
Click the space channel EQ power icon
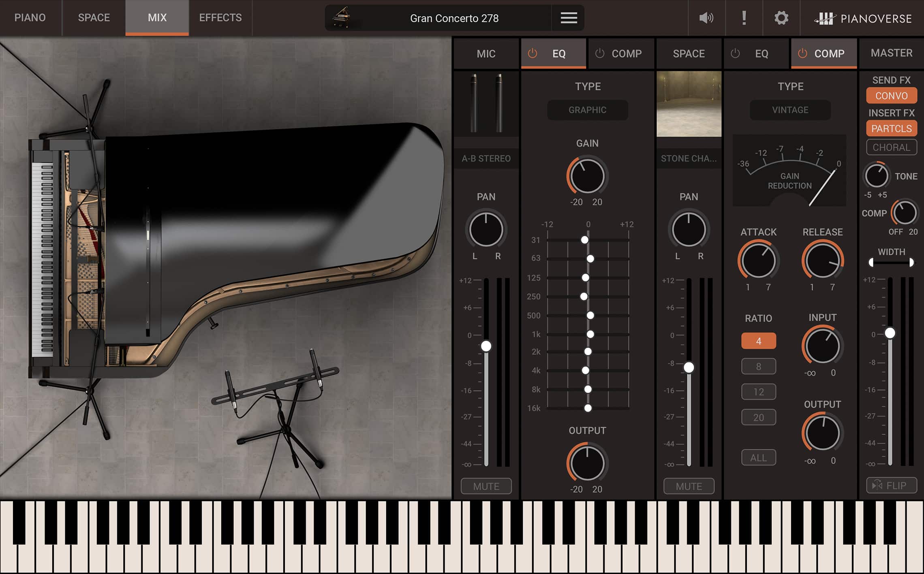point(735,53)
